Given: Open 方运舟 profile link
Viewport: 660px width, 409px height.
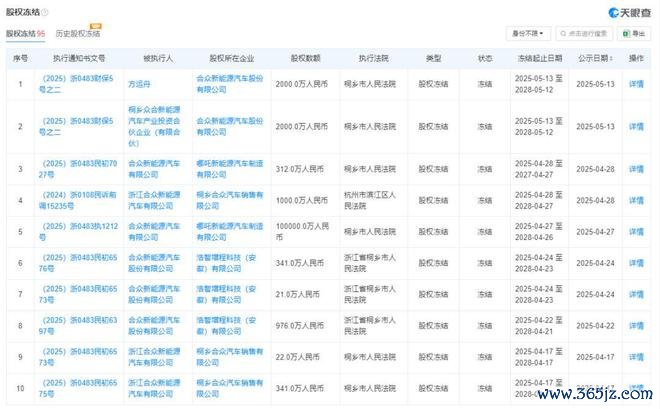Looking at the screenshot, I should click(x=139, y=84).
